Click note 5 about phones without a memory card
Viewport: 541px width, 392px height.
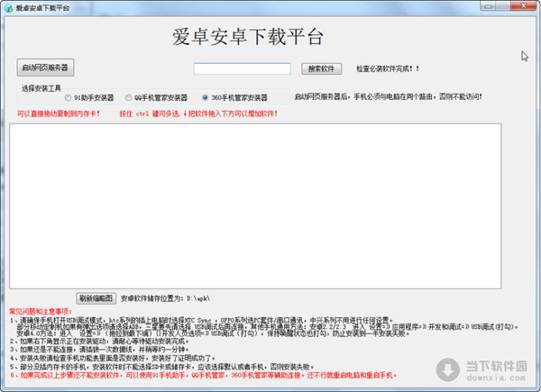162,367
